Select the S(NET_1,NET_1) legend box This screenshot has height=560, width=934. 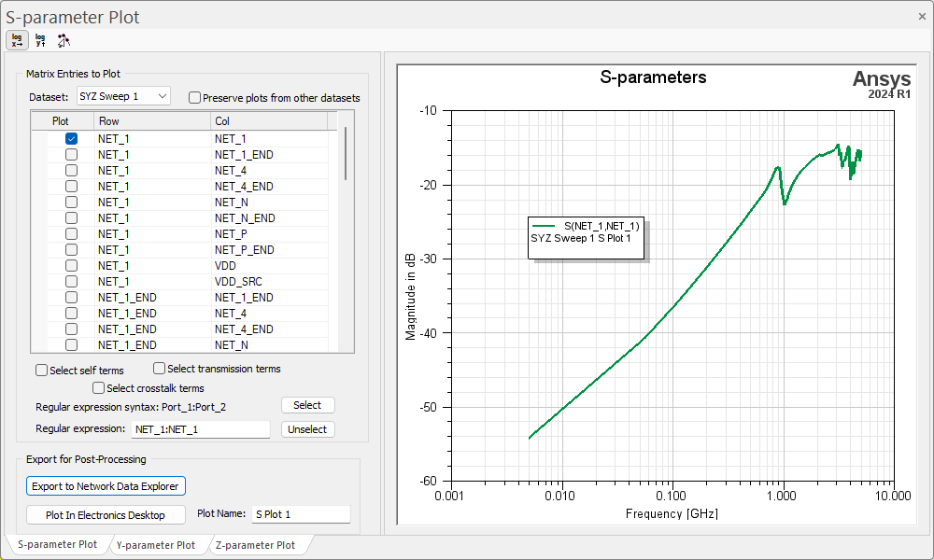(x=586, y=235)
